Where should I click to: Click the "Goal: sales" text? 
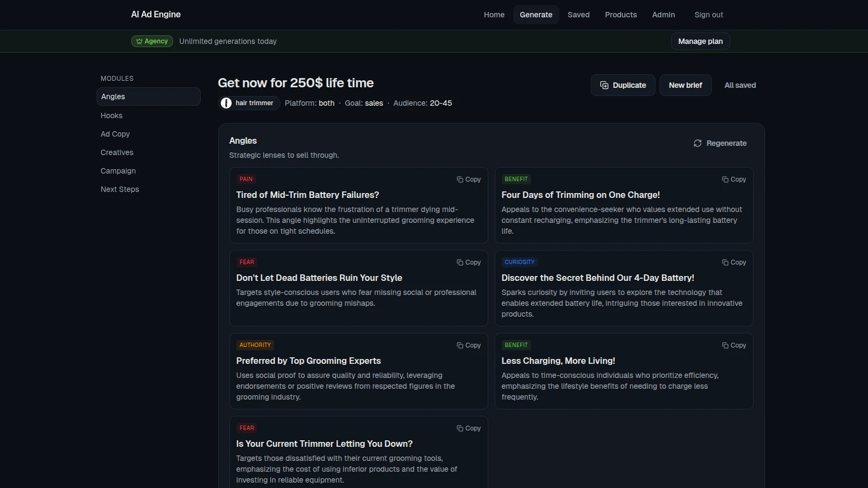click(364, 103)
